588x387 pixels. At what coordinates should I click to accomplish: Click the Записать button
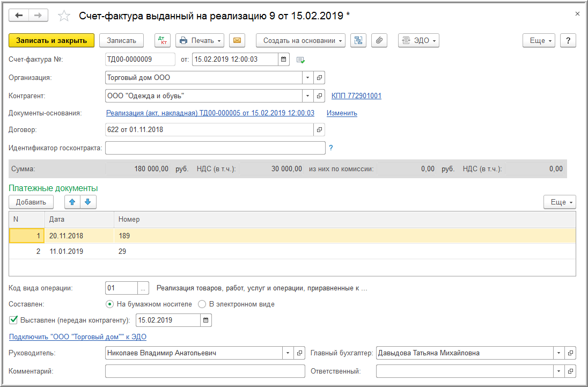pos(121,40)
